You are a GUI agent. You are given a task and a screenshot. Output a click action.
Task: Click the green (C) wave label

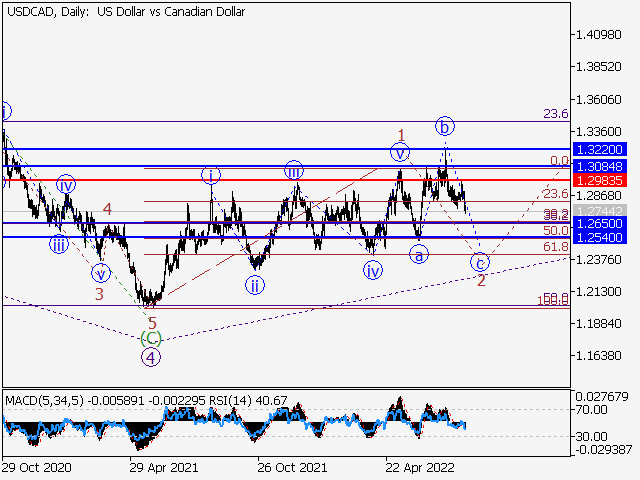151,339
